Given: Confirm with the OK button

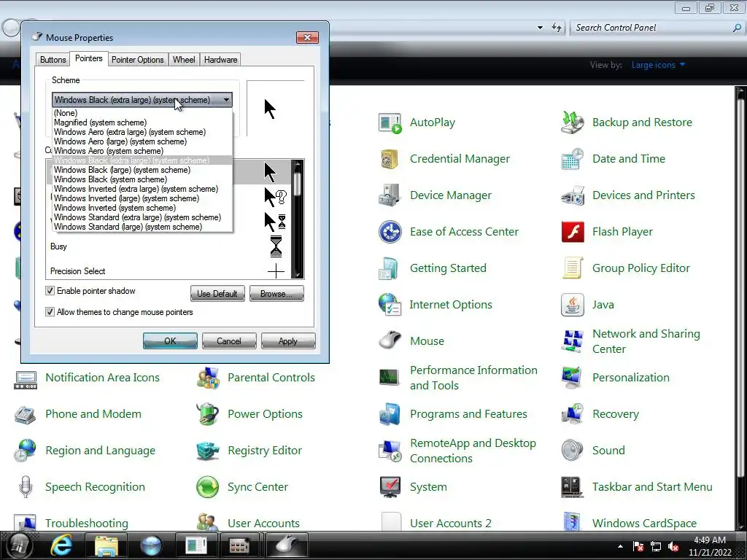Looking at the screenshot, I should coord(170,341).
